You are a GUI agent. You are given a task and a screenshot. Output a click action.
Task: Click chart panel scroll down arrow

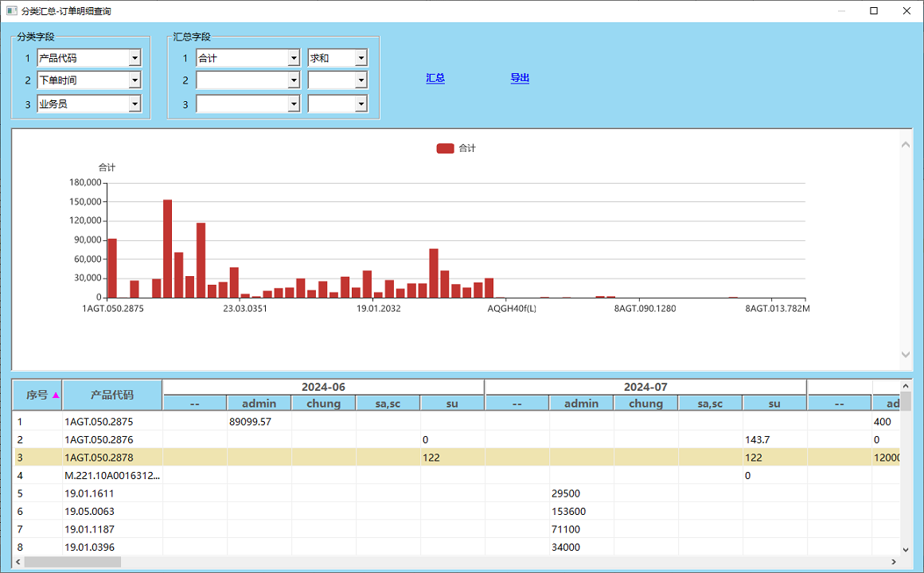906,354
